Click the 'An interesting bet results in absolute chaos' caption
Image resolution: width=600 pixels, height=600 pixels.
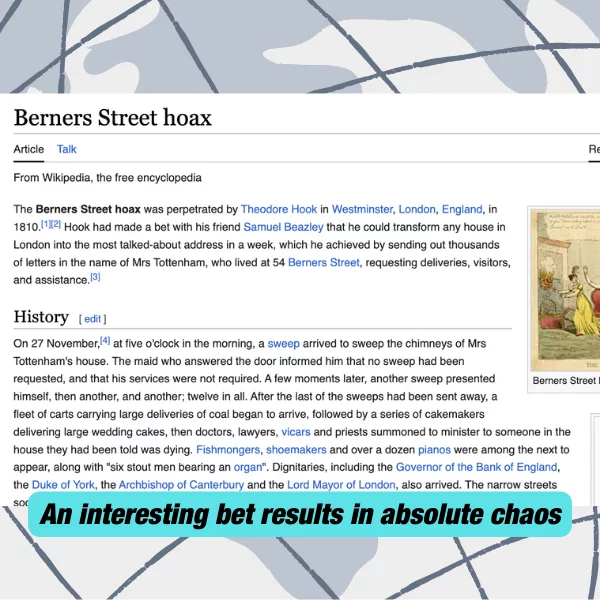(x=300, y=514)
